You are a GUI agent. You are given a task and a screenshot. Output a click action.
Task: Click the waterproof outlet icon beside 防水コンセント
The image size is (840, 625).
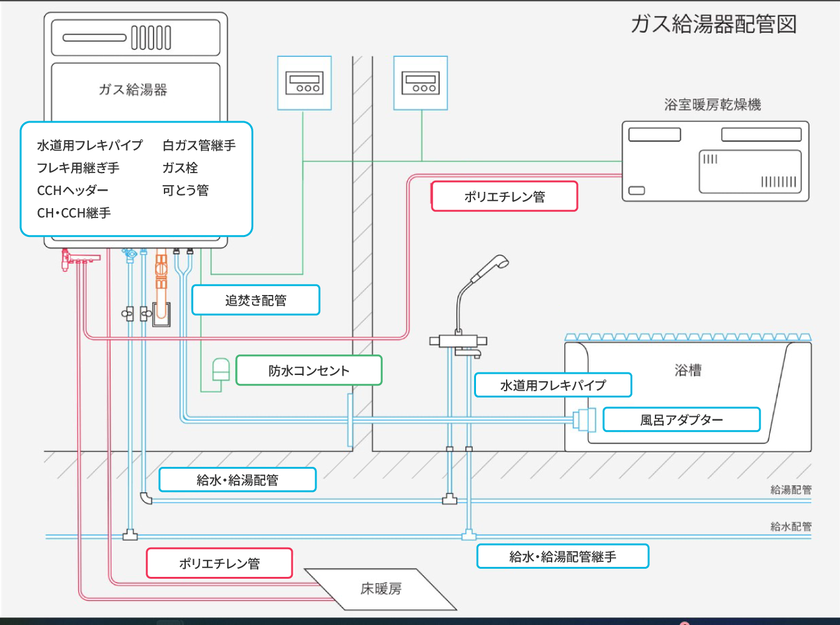click(221, 370)
